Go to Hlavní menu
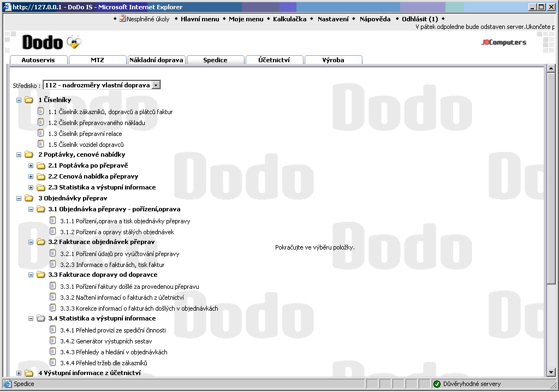 pyautogui.click(x=200, y=19)
